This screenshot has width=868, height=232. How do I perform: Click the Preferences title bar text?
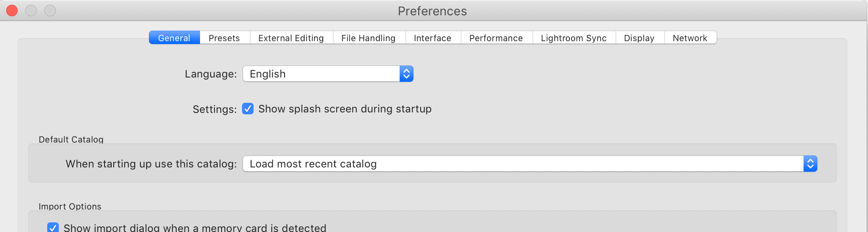[432, 11]
